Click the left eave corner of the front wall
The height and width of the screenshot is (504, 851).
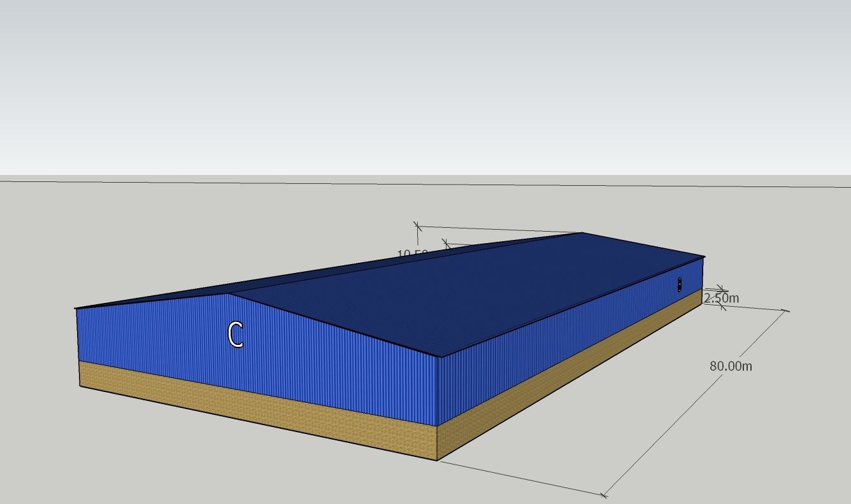[x=76, y=309]
